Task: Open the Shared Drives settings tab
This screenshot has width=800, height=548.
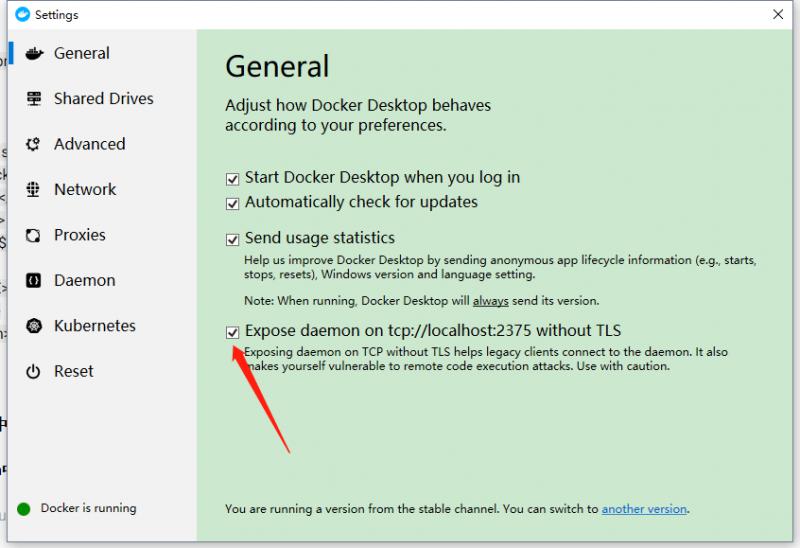Action: click(103, 99)
